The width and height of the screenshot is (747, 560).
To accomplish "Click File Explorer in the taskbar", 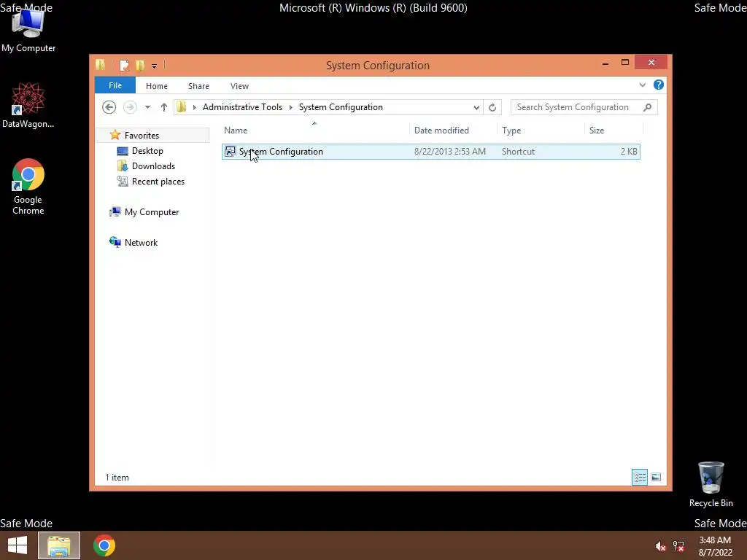I will point(59,545).
